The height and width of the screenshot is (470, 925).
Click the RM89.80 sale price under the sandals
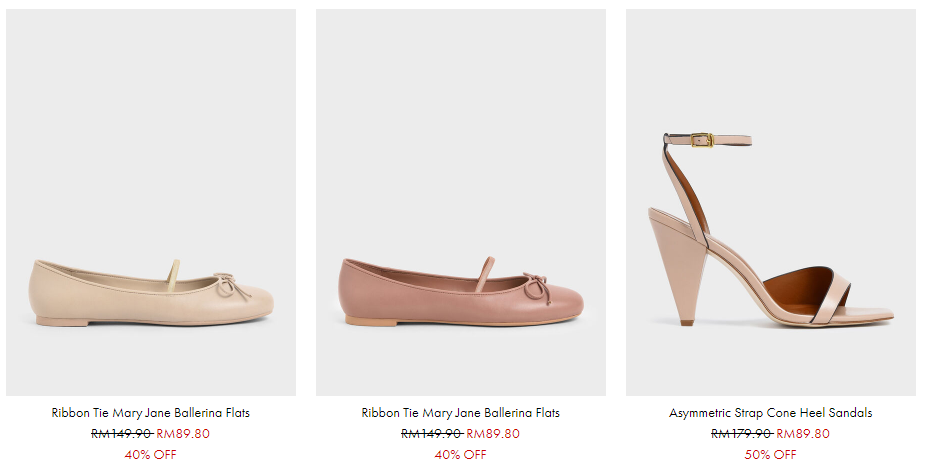pos(803,434)
